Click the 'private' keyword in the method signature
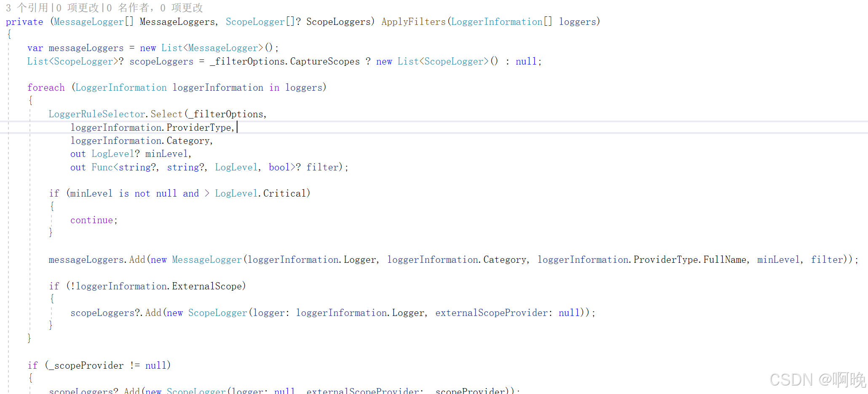Image resolution: width=868 pixels, height=394 pixels. click(24, 22)
